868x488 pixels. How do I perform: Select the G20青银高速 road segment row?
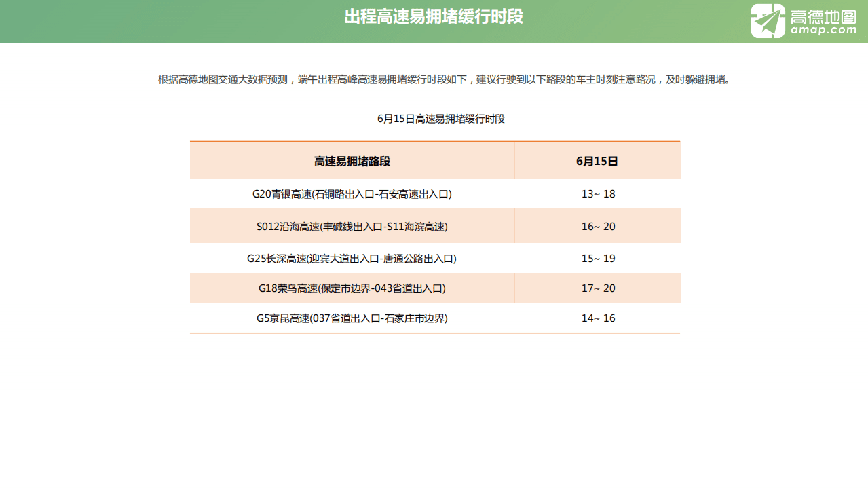(x=352, y=193)
